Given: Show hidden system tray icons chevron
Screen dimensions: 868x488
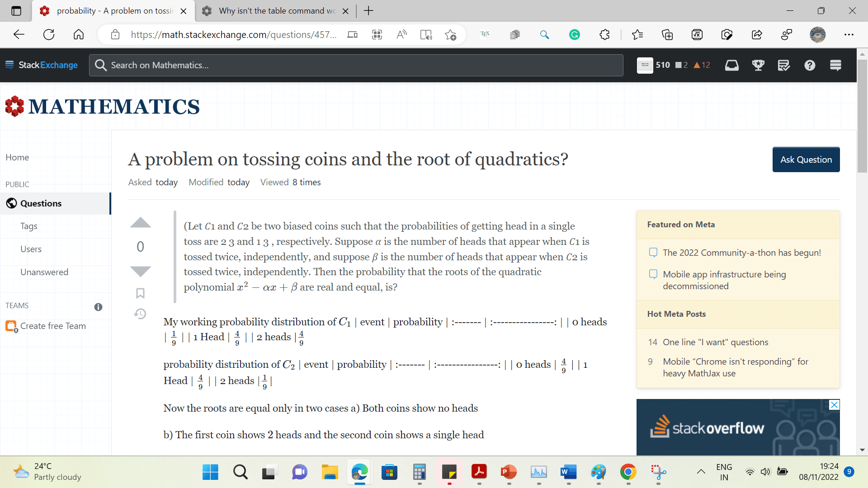Looking at the screenshot, I should coord(701,472).
